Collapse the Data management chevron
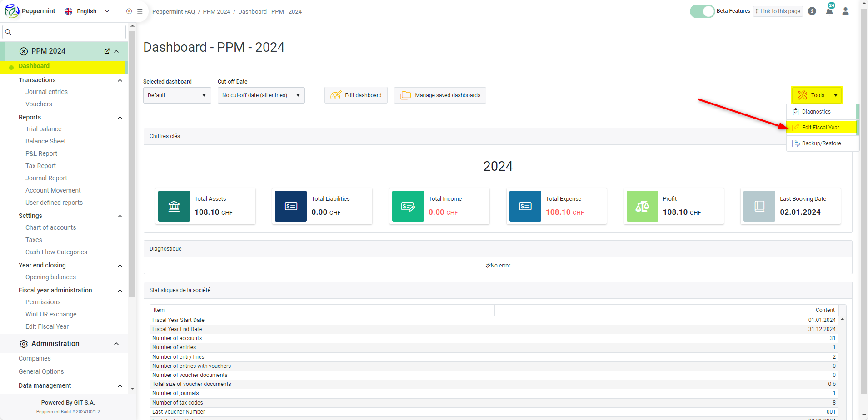868x420 pixels. [120, 386]
